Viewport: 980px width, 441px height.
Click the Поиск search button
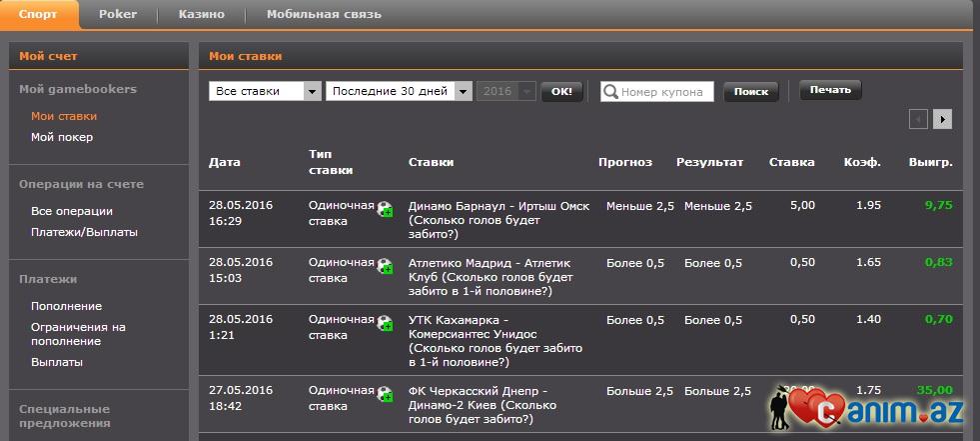point(750,92)
